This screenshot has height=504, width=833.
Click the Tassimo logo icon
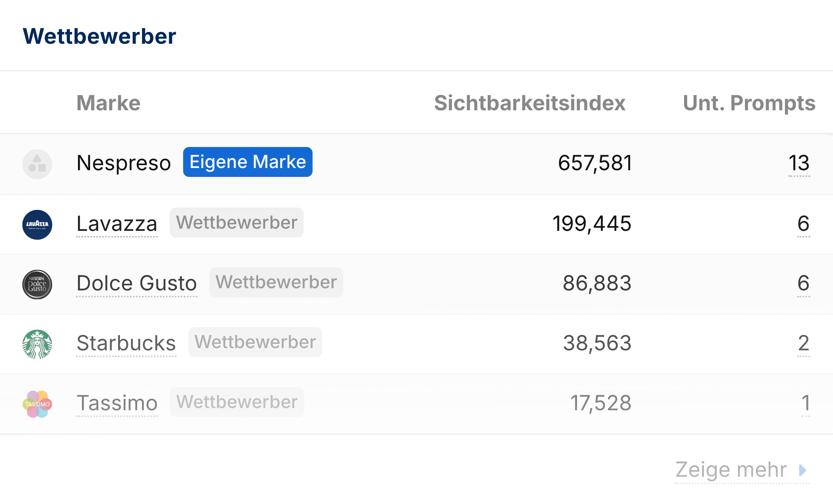(37, 404)
